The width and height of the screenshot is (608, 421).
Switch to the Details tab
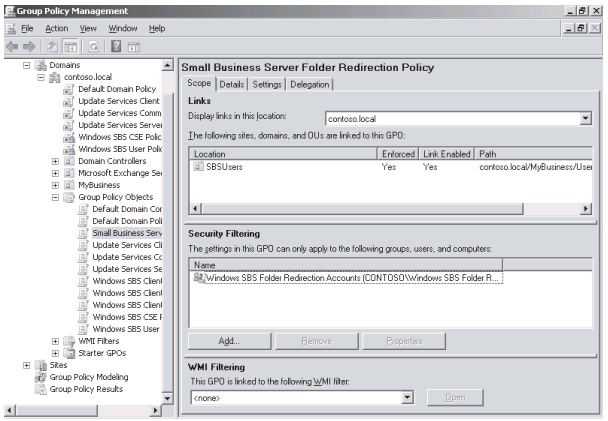231,84
